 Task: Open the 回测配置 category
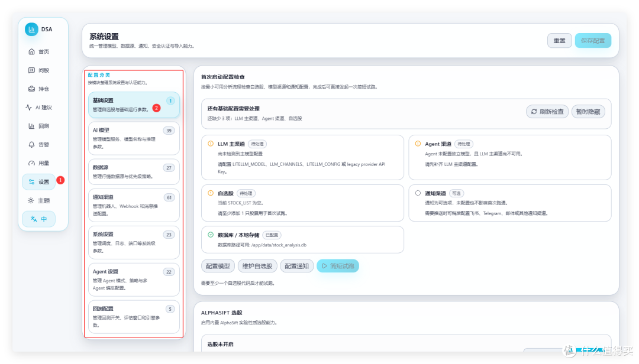point(134,317)
